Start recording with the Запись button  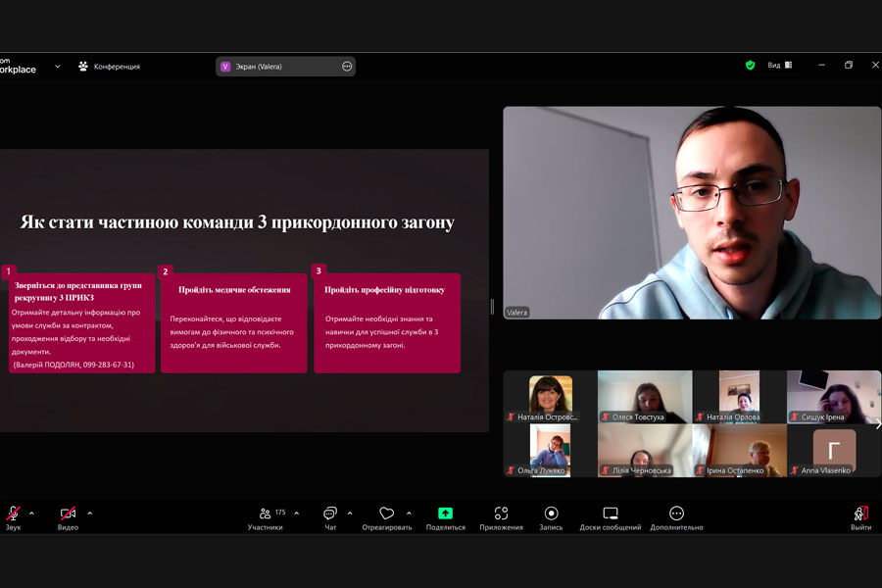pyautogui.click(x=551, y=517)
